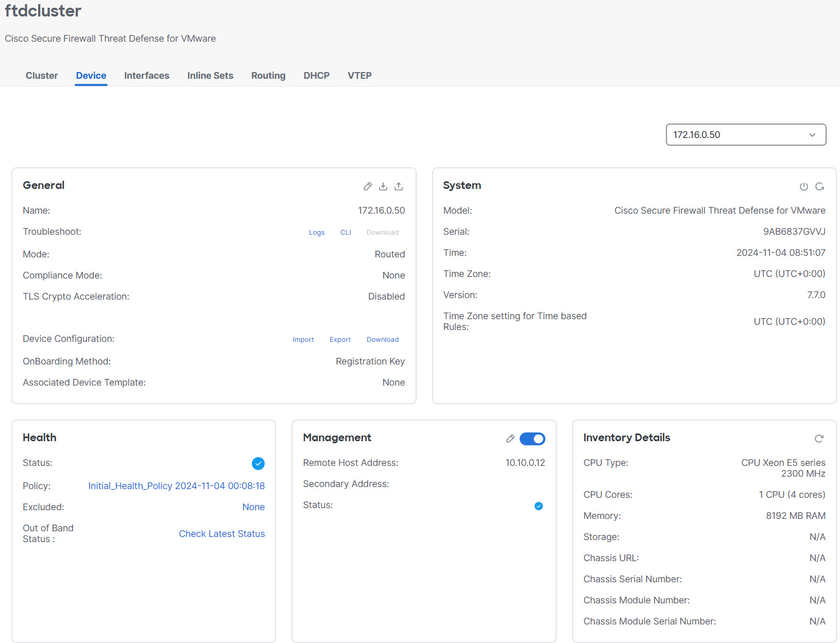Switch to the Interfaces tab
840x643 pixels.
[x=146, y=75]
